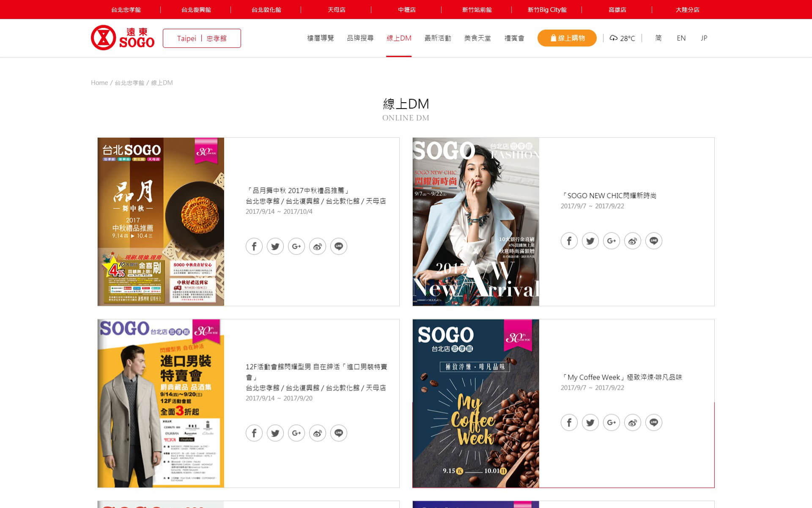
Task: Go to 中壢店 in top bar
Action: click(x=407, y=10)
